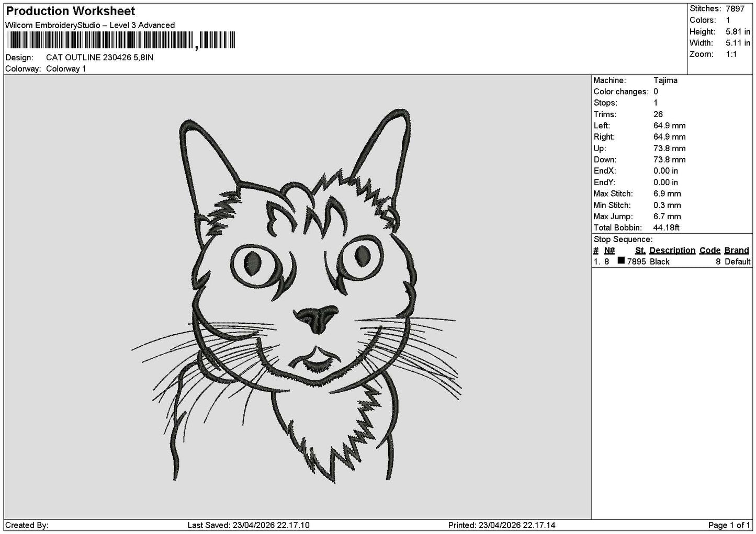Select "Printed: 23/04/2026 22.17.14" footer text
This screenshot has width=756, height=534.
(502, 525)
